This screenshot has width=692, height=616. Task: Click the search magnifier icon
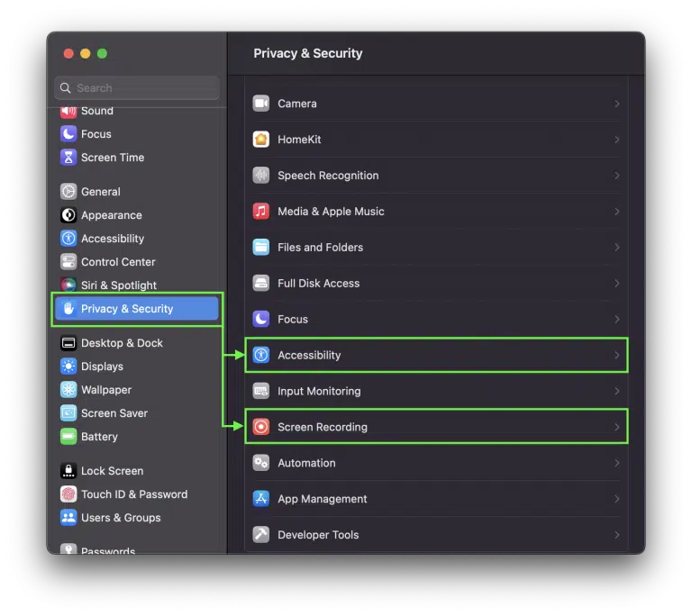click(x=65, y=88)
